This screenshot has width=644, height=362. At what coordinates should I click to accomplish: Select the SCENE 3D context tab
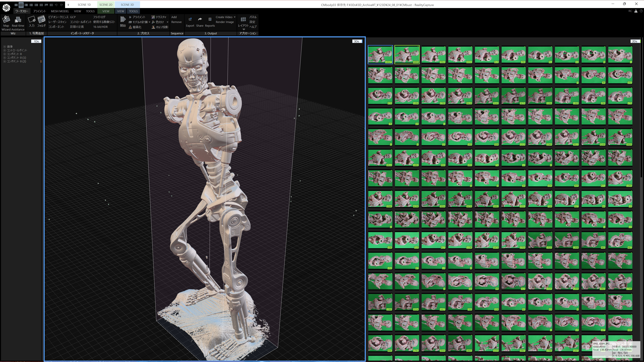(x=127, y=5)
